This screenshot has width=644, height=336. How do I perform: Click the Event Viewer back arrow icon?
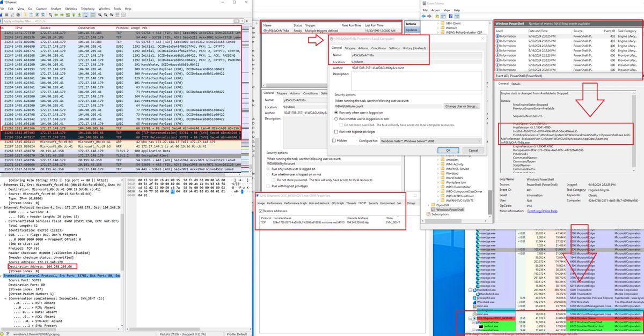(x=423, y=16)
